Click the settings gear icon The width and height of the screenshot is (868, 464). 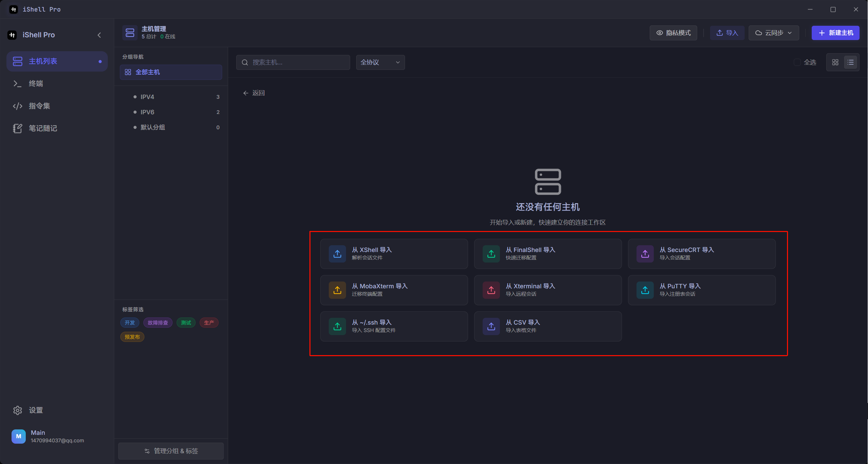18,410
